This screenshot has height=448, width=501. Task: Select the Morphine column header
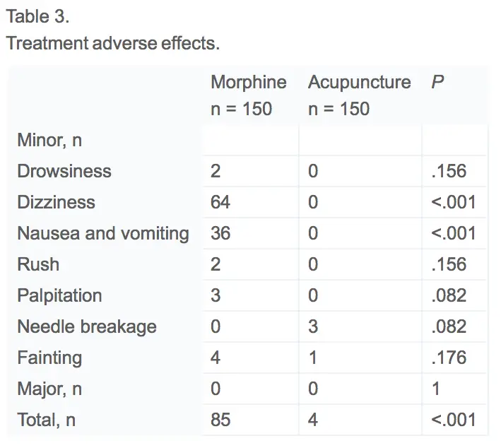248,83
